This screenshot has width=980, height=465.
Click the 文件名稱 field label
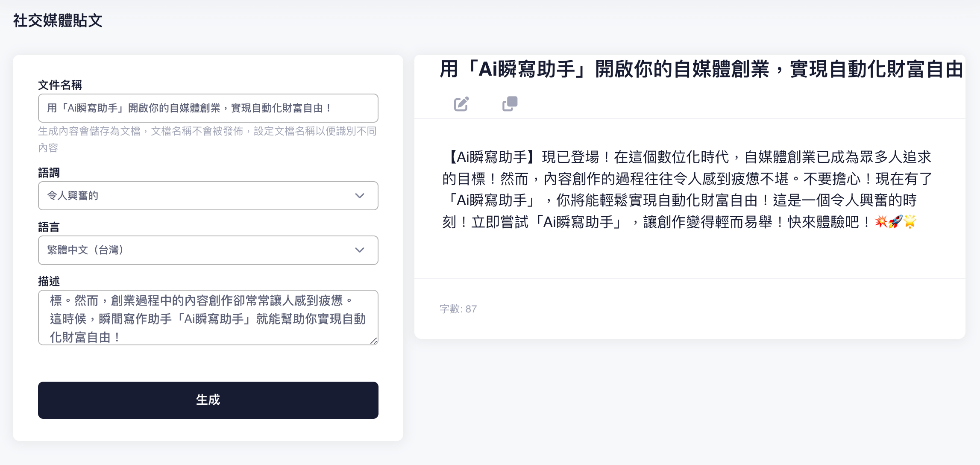click(60, 85)
